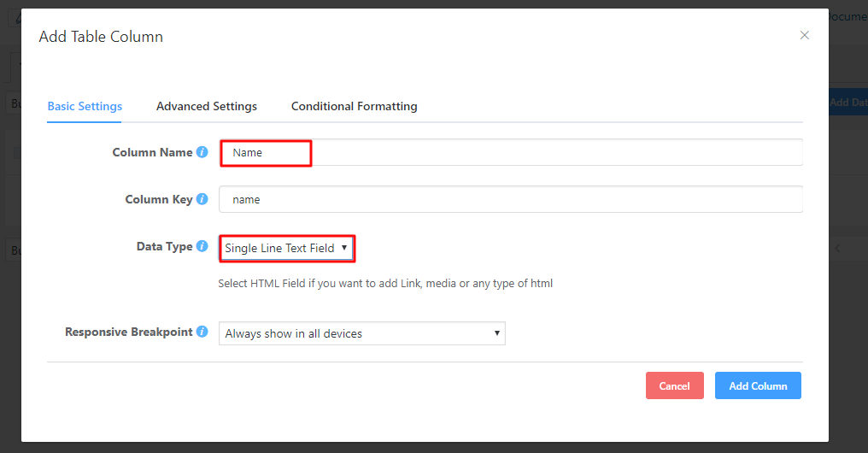Click the Column Key info icon
The image size is (868, 453).
tap(202, 199)
